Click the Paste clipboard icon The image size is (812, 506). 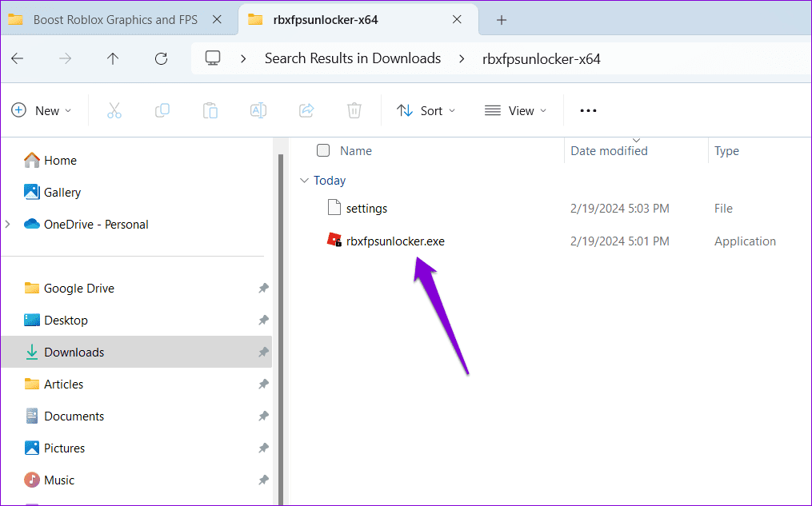pos(210,111)
